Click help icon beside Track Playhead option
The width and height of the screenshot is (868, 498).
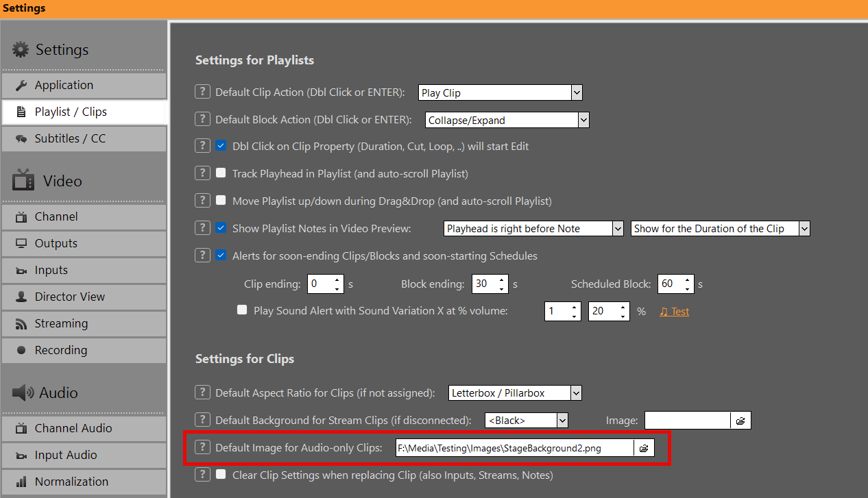[x=202, y=173]
